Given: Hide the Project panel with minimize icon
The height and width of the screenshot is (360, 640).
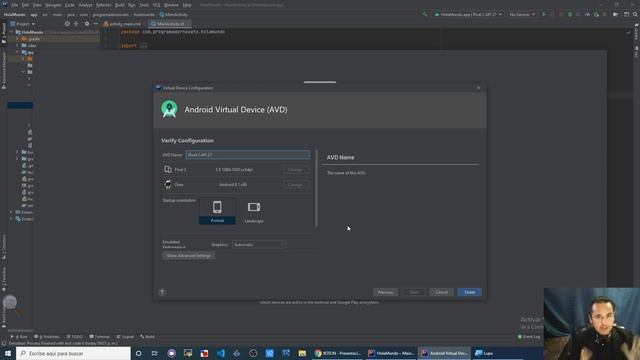Looking at the screenshot, I should coord(96,24).
